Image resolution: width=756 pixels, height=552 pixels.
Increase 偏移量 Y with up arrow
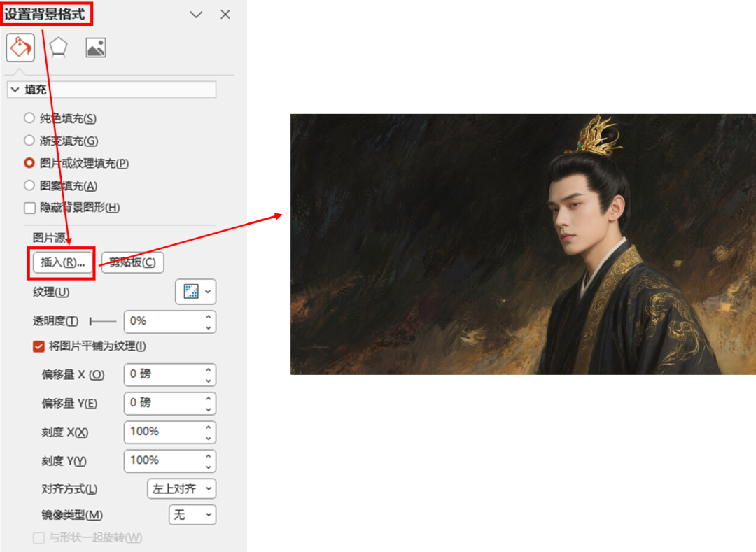(209, 399)
